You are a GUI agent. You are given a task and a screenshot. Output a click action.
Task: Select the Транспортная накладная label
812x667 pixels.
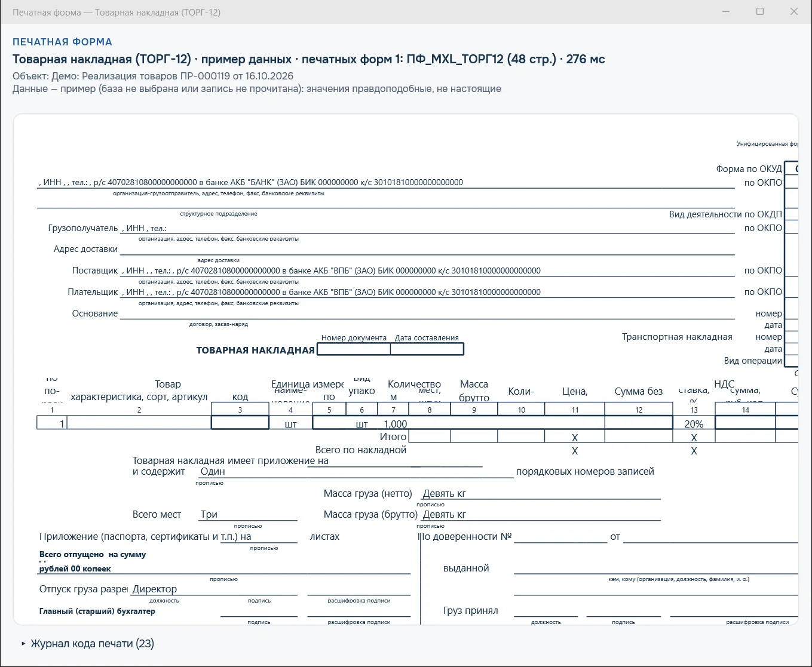677,337
